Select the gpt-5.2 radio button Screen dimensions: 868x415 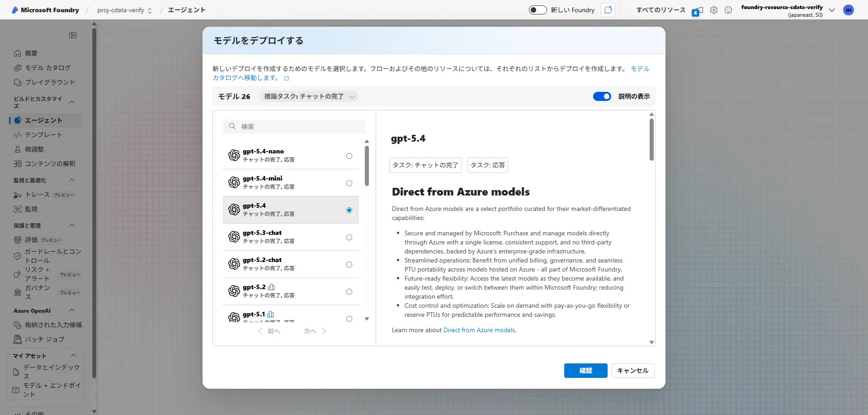[349, 291]
